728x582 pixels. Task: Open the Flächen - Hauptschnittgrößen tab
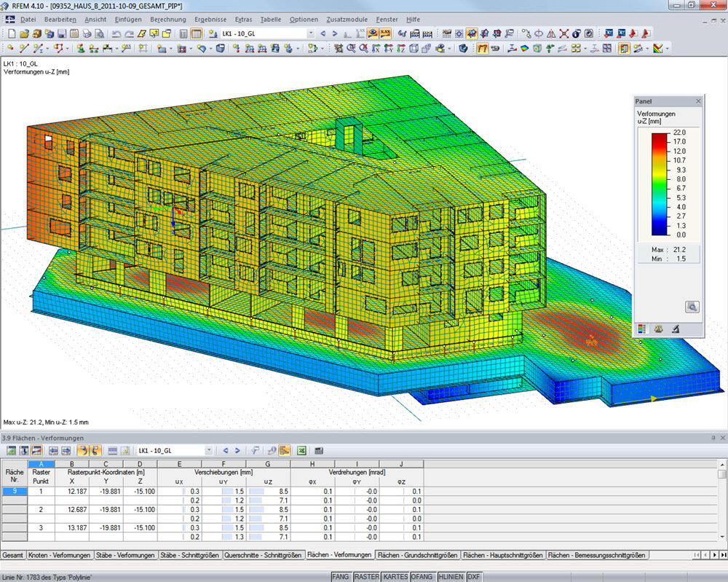pyautogui.click(x=502, y=554)
